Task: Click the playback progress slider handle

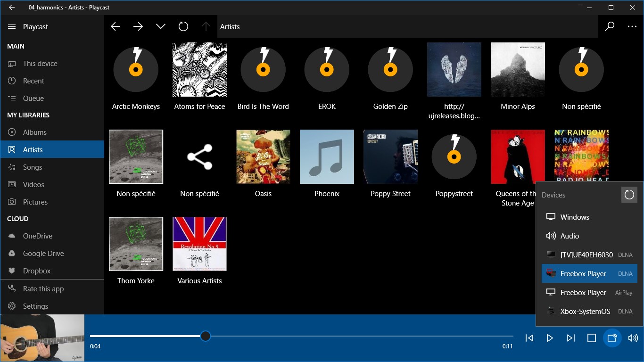Action: [205, 336]
